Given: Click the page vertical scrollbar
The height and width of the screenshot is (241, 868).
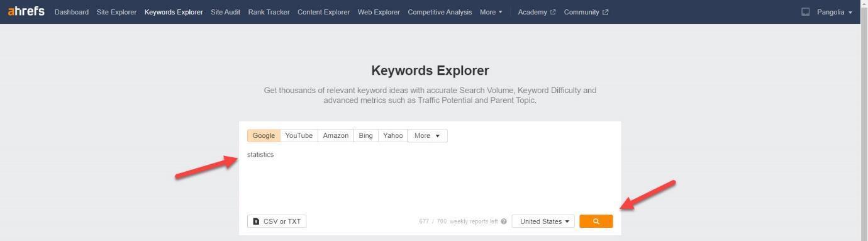Looking at the screenshot, I should tap(864, 121).
